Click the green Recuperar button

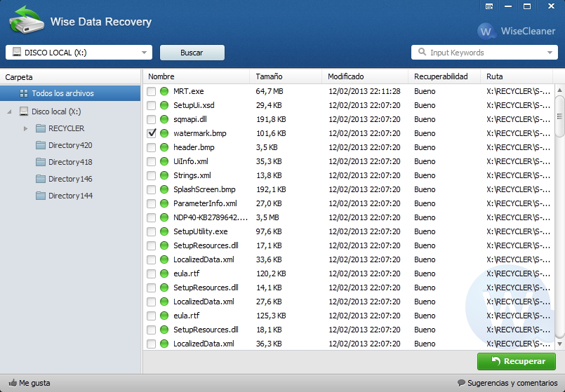pyautogui.click(x=517, y=361)
